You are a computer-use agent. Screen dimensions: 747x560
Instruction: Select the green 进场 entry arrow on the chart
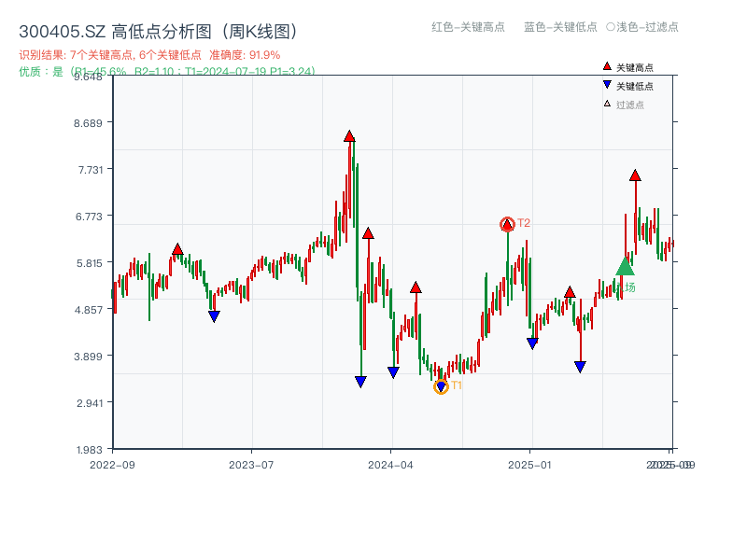pos(624,269)
